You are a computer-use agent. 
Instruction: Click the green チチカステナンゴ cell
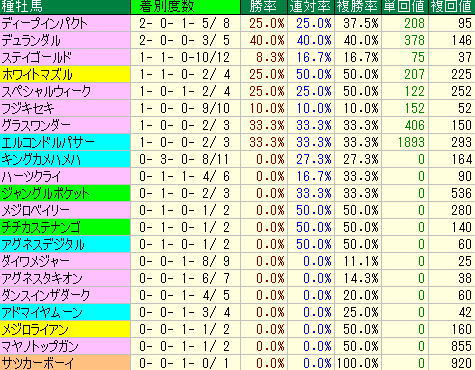[x=65, y=227]
